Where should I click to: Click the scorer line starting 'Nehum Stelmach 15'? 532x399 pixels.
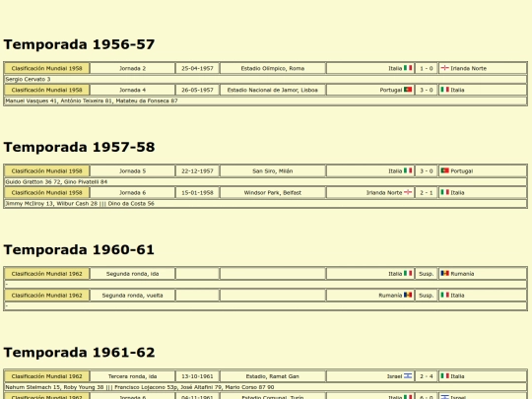[140, 387]
